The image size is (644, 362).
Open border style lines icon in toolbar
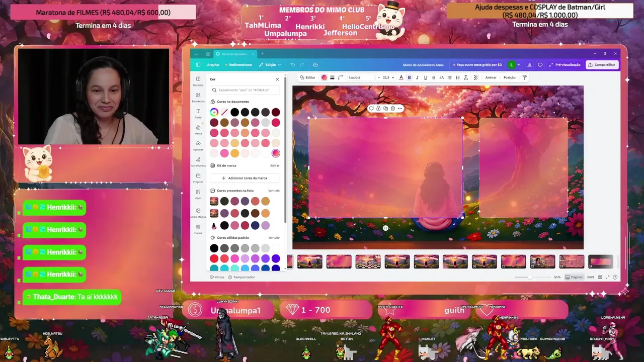pos(332,77)
